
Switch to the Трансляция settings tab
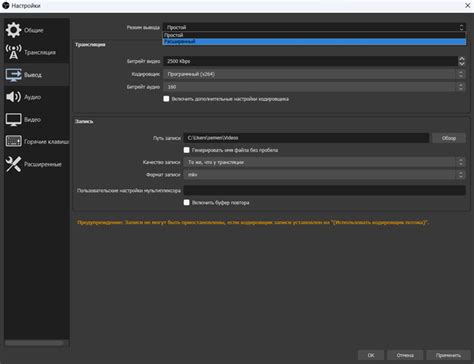[x=37, y=52]
